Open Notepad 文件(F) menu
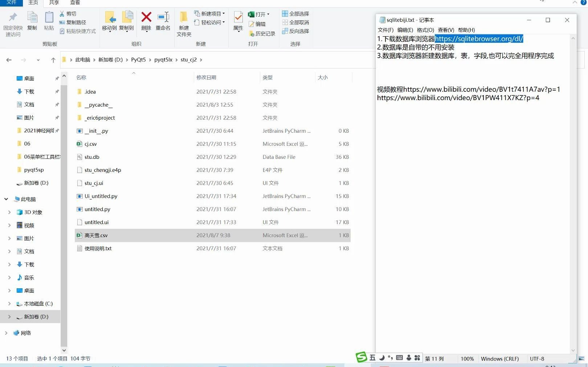The image size is (588, 367). (385, 30)
